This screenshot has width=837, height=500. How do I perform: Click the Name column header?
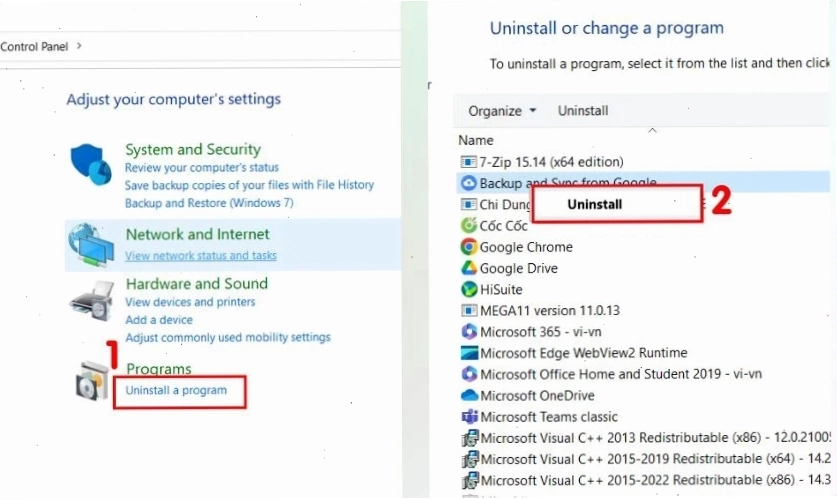point(476,140)
